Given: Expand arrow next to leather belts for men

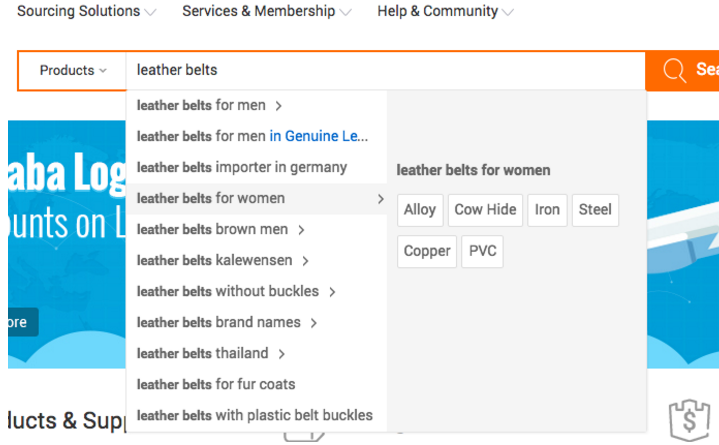Looking at the screenshot, I should (278, 106).
